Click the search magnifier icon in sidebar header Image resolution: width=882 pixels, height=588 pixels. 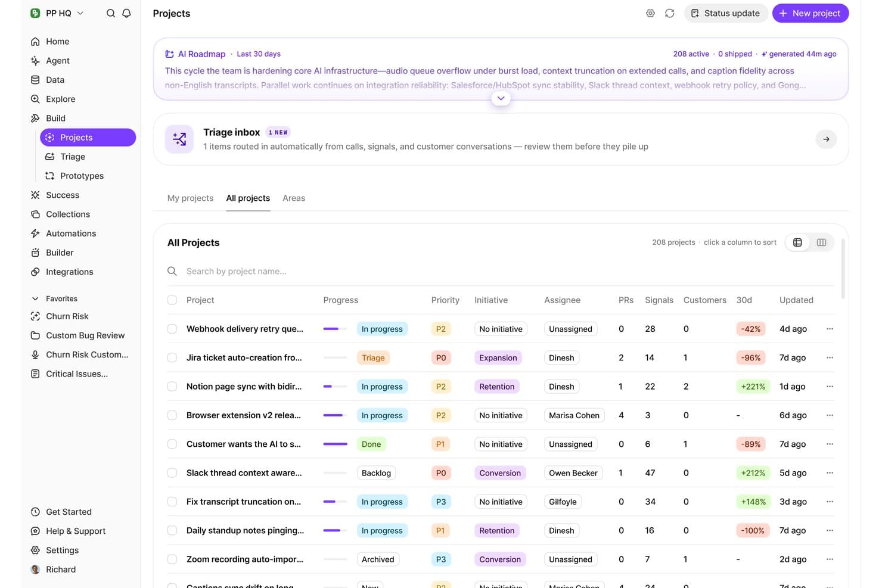coord(111,13)
